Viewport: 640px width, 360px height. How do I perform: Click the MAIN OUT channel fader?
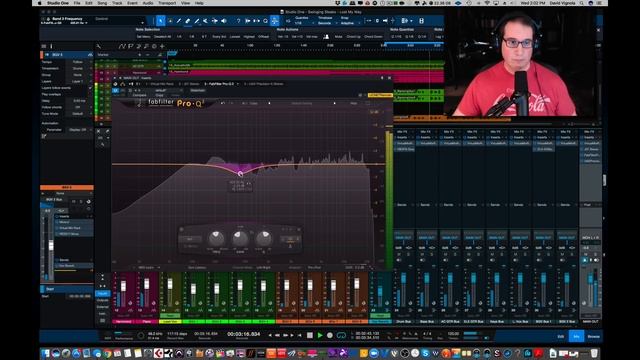click(x=590, y=279)
